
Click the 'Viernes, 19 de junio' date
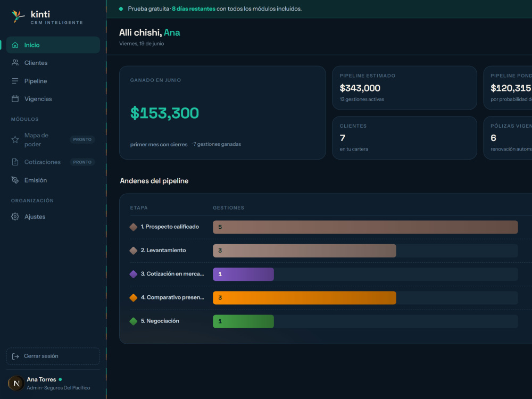point(142,44)
